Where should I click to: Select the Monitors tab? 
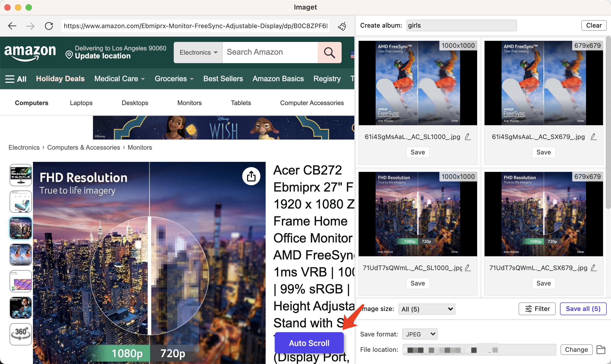coord(189,103)
